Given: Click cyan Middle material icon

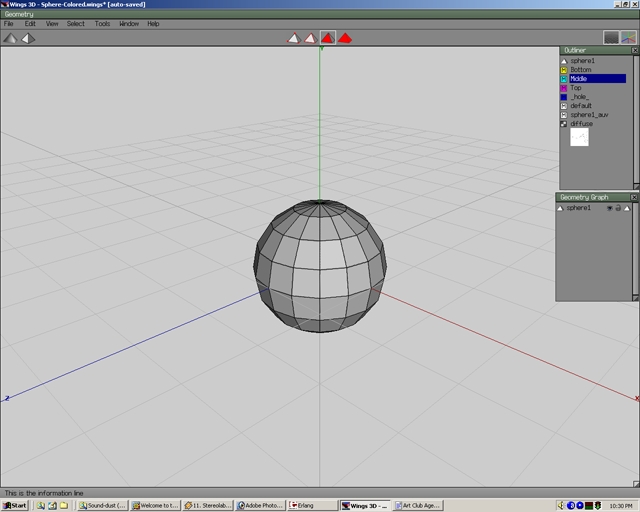Looking at the screenshot, I should [564, 79].
